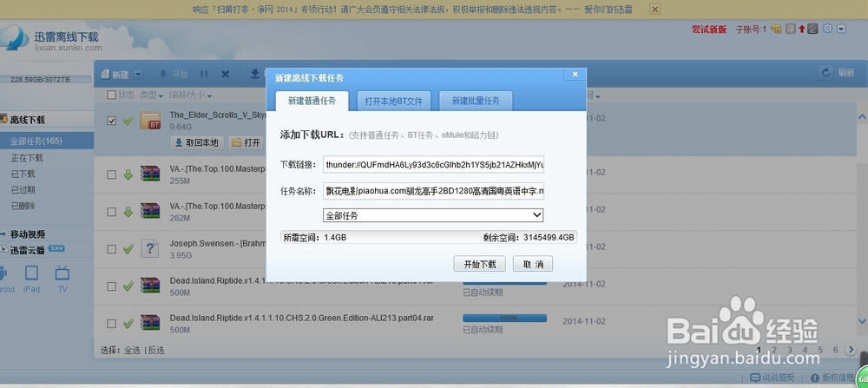The width and height of the screenshot is (868, 388).
Task: Expand the account dropdown arrow next to the gear
Action: click(x=841, y=29)
